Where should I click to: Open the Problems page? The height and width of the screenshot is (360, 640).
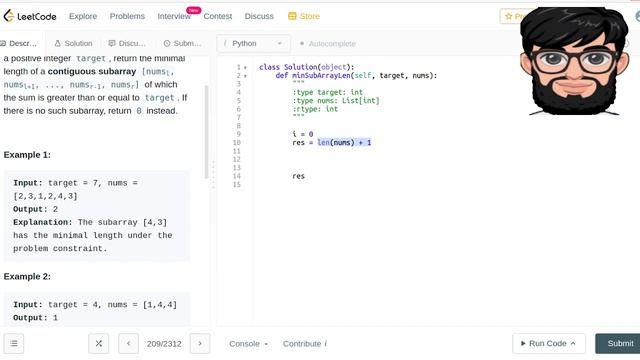pos(127,16)
